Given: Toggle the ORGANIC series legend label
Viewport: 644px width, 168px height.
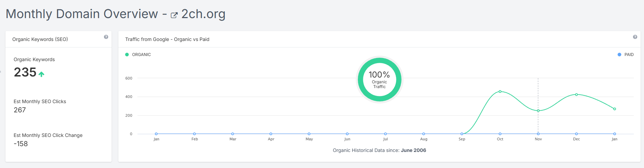Looking at the screenshot, I should click(141, 55).
